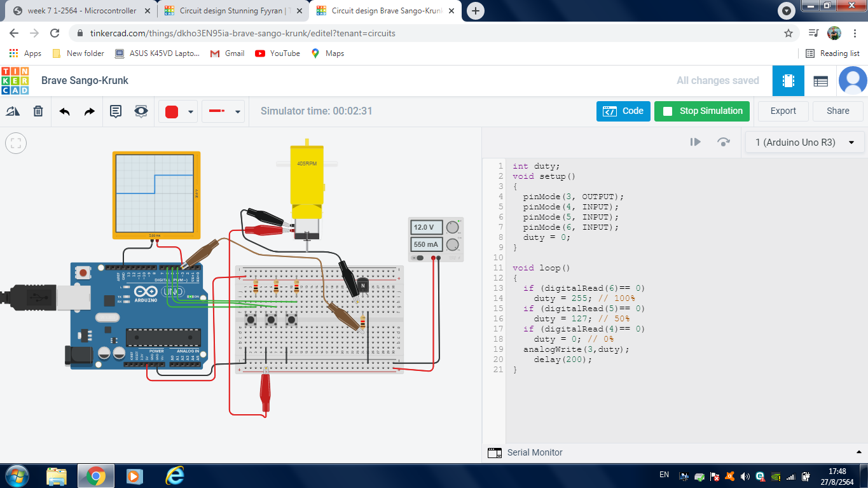Open Chrome media control icon
Viewport: 868px width, 488px height.
click(813, 33)
